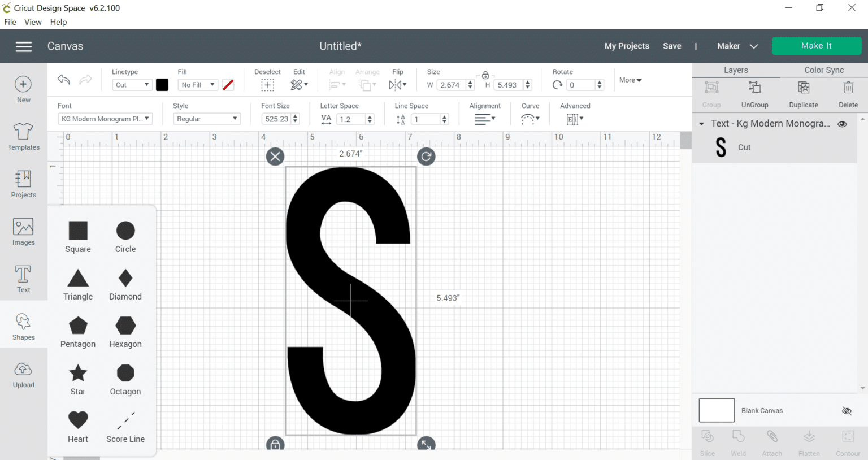Toggle visibility of the Text layer
Image resolution: width=868 pixels, height=460 pixels.
(842, 123)
